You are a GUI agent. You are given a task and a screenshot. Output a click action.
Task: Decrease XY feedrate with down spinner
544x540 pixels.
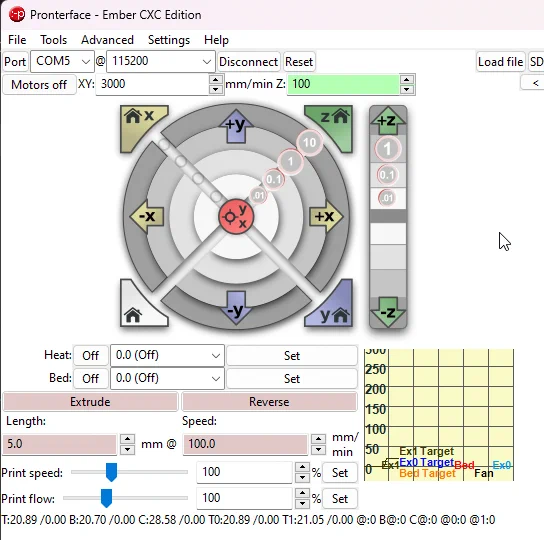215,89
